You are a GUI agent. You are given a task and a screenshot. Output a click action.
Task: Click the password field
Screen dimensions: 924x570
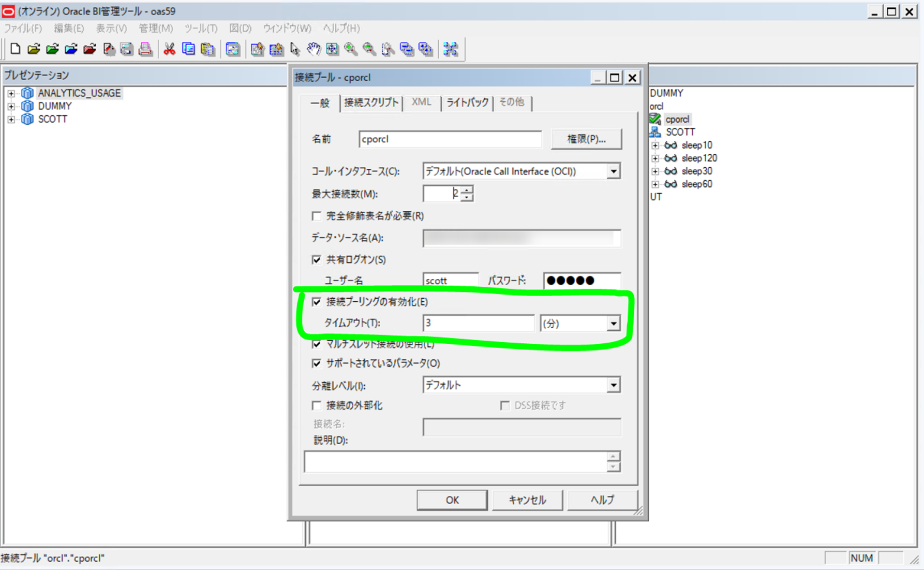click(x=582, y=281)
